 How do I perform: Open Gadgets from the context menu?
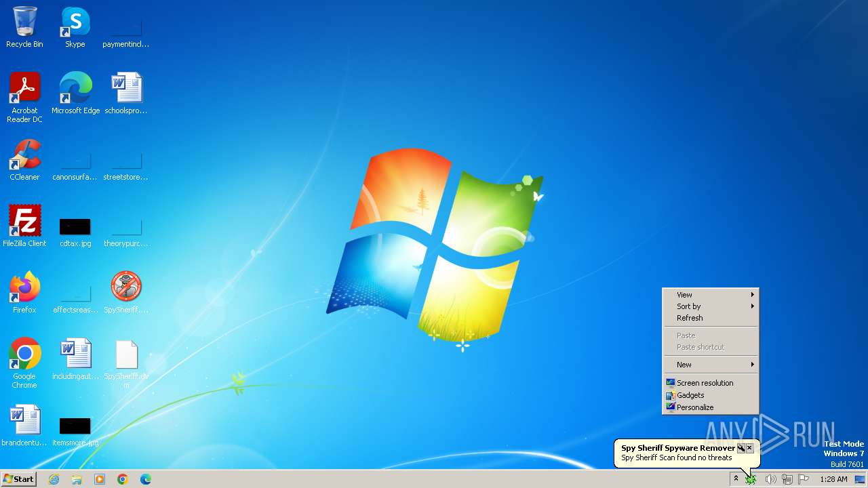(711, 395)
